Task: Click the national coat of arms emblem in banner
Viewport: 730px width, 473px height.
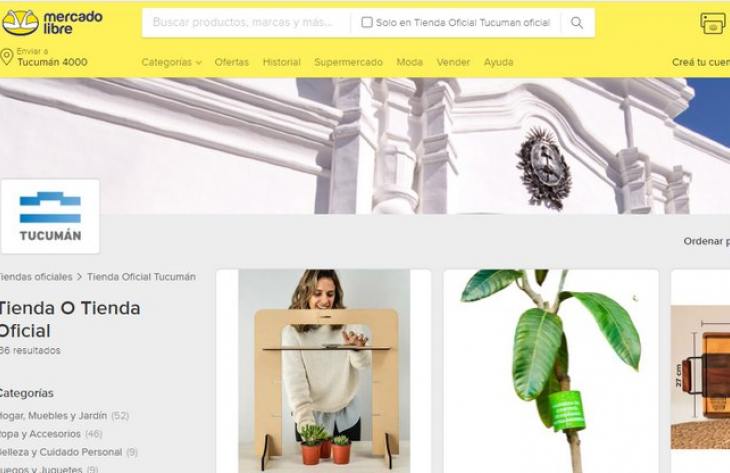Action: pos(544,167)
